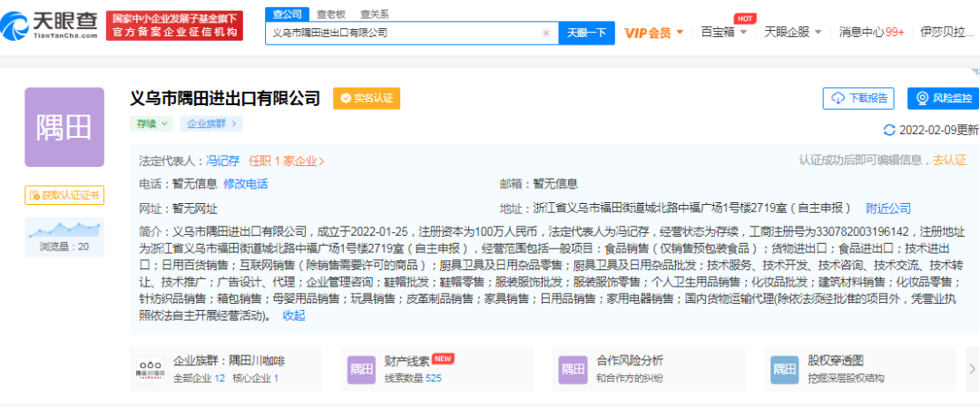Click the company title 义乌市隅田进出口有限公司
Viewport: 980px width, 408px height.
225,99
